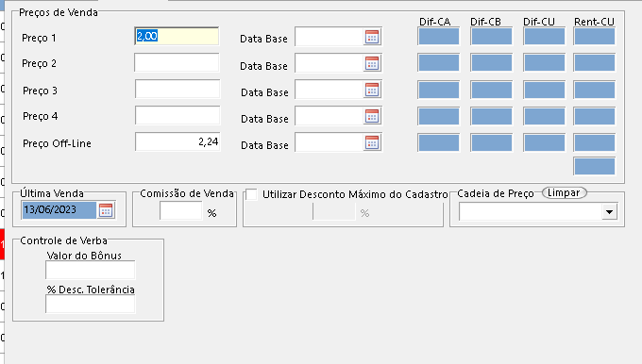Click the Rent-CU box in Preço 3 row

point(595,90)
